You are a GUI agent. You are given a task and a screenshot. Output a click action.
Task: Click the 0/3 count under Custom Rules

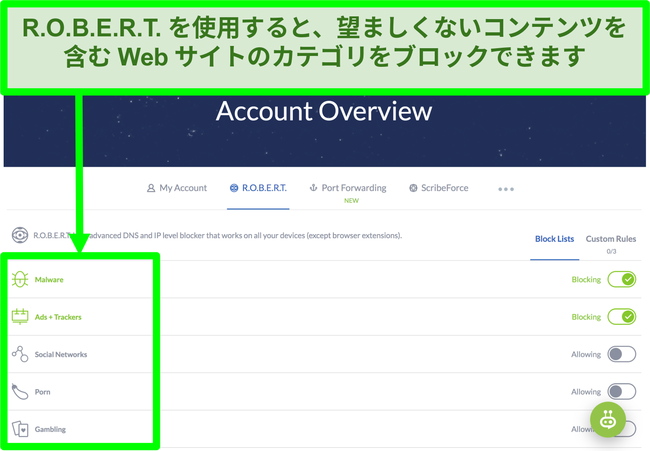click(611, 251)
